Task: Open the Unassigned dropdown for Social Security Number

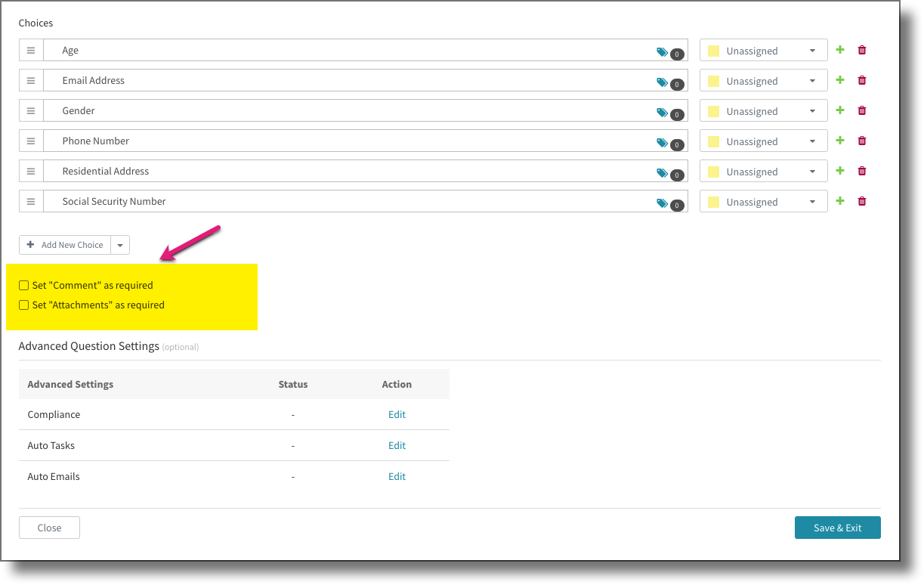Action: (x=763, y=201)
